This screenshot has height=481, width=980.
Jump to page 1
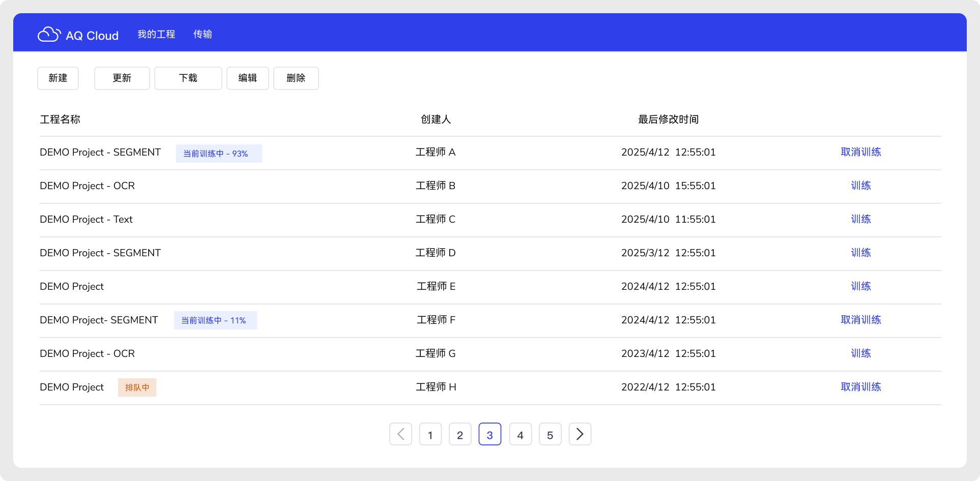(x=430, y=435)
